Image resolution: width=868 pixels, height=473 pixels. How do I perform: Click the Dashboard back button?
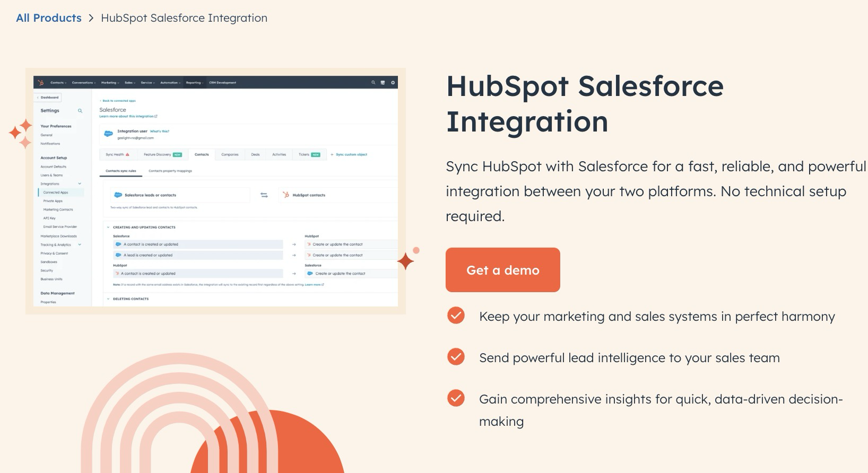48,98
